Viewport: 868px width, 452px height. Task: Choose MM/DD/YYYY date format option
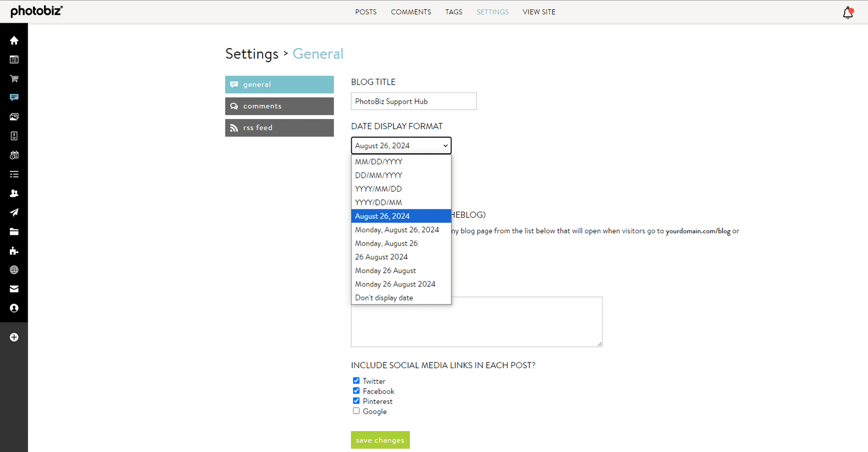(401, 161)
